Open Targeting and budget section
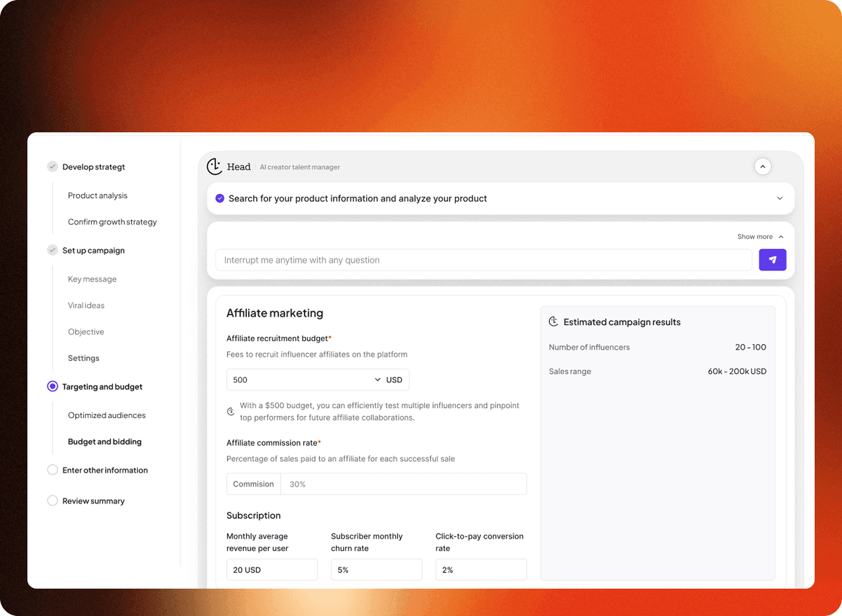Image resolution: width=842 pixels, height=616 pixels. tap(102, 387)
